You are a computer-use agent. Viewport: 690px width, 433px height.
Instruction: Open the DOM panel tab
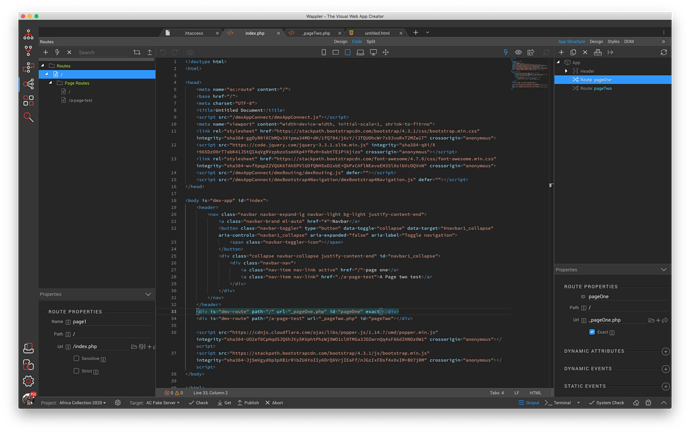pos(629,41)
